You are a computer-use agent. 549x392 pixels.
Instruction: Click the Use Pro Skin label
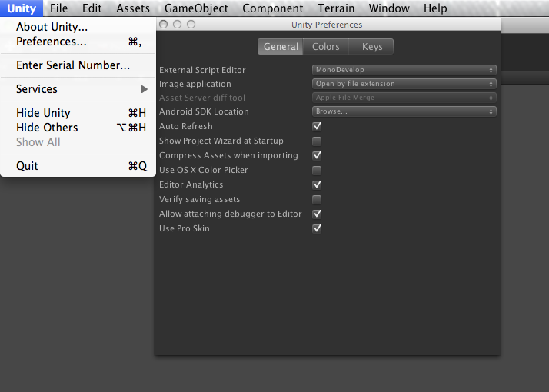185,228
